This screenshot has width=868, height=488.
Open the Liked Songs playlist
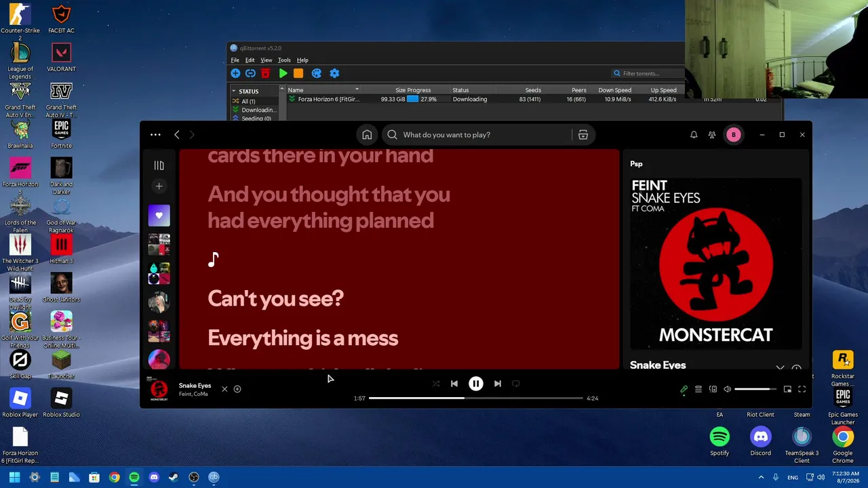[159, 216]
